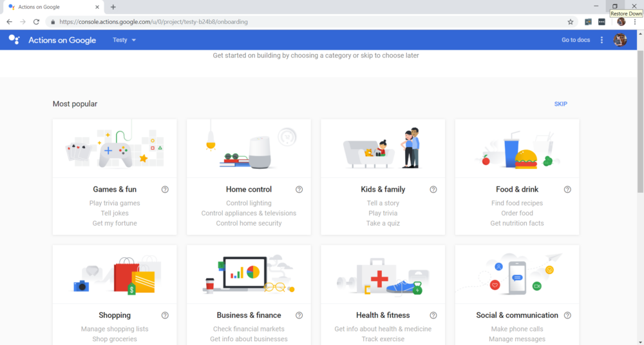Click the browser forward arrow
Screen dimensions: 644x345
(23, 22)
